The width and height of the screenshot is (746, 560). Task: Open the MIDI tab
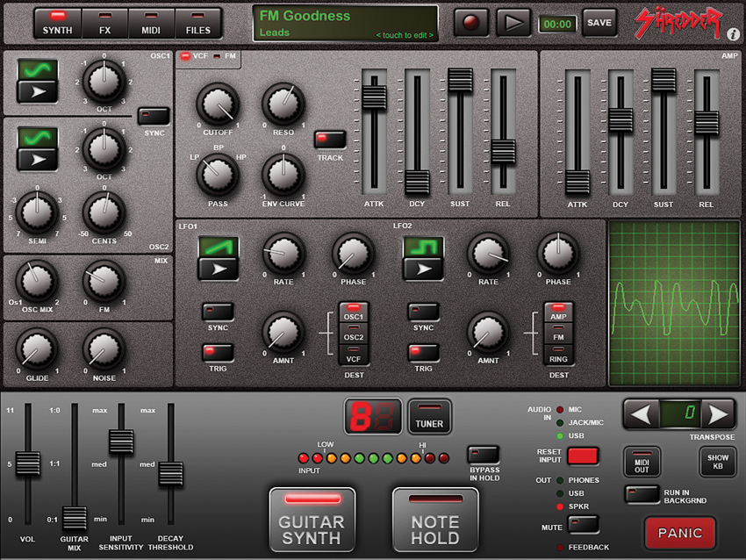coord(151,24)
